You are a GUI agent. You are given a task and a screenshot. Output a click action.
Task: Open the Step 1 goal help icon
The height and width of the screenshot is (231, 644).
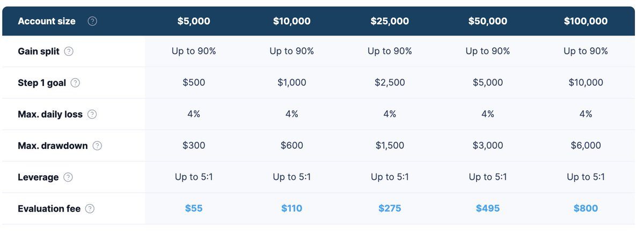coord(75,83)
